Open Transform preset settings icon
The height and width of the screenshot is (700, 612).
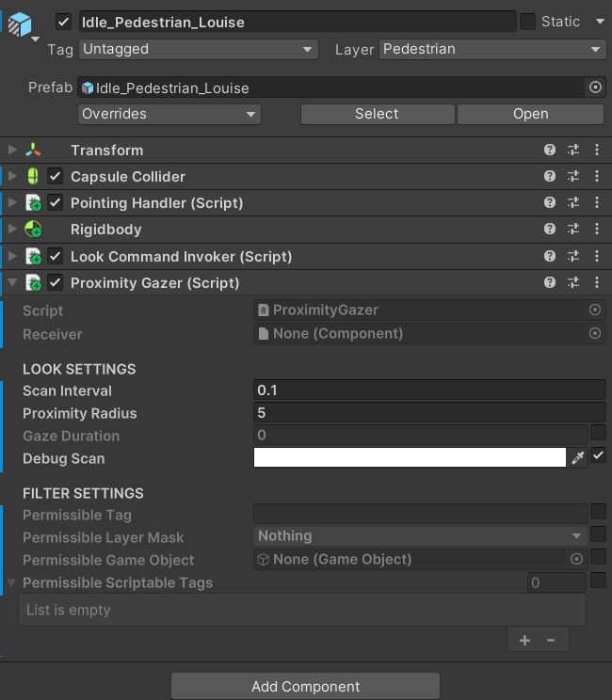coord(573,150)
